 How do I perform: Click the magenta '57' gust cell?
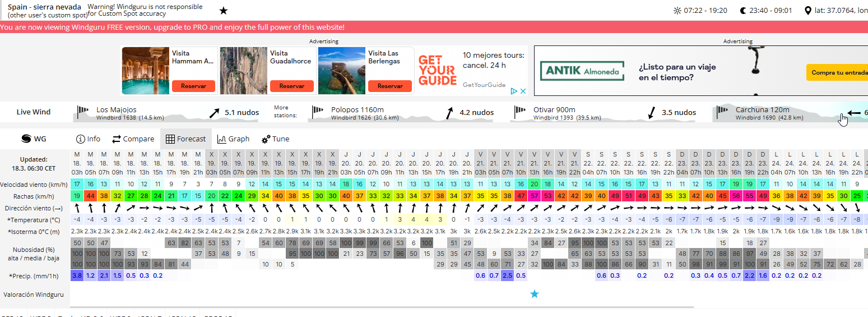[x=534, y=196]
